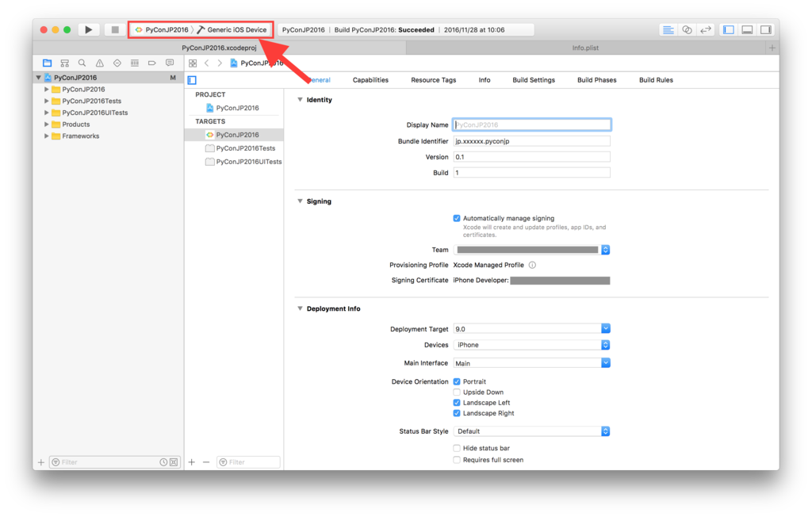Image resolution: width=812 pixels, height=517 pixels.
Task: Open the Status Bar Style dropdown
Action: coord(532,431)
